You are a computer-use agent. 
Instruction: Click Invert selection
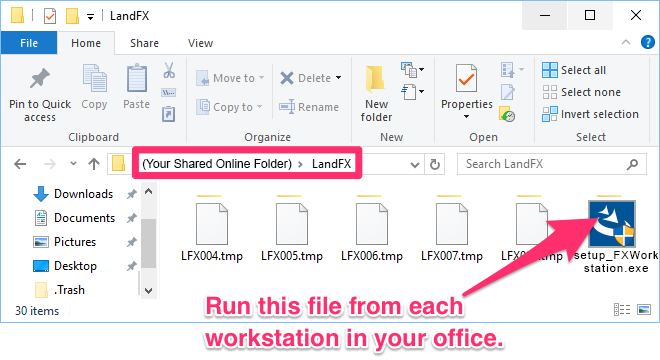(590, 114)
